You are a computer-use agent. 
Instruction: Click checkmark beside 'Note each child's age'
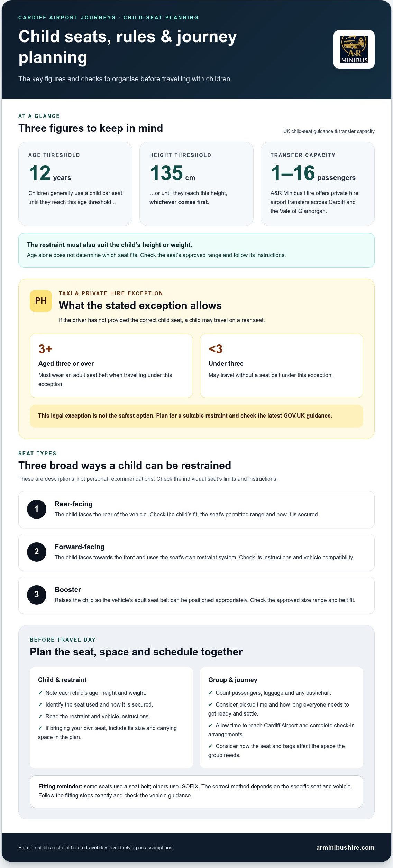(40, 693)
